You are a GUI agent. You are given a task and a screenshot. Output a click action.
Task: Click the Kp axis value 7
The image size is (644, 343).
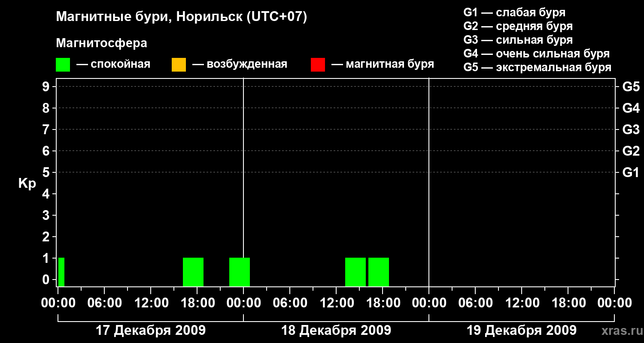[47, 129]
